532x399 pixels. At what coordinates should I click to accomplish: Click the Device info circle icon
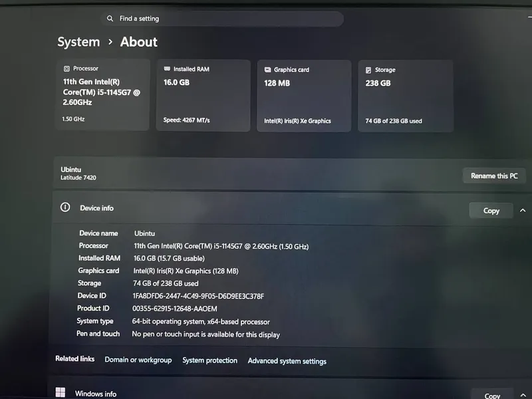[65, 207]
